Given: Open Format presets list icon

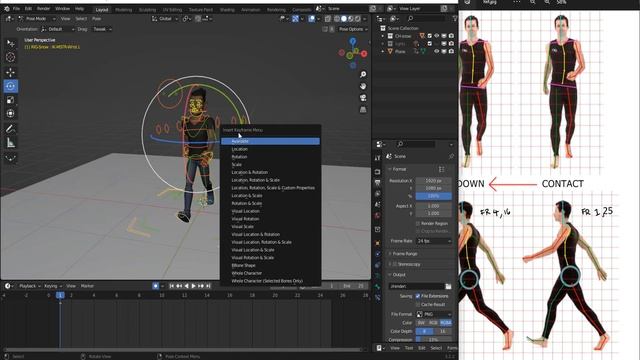Looking at the screenshot, I should 442,169.
